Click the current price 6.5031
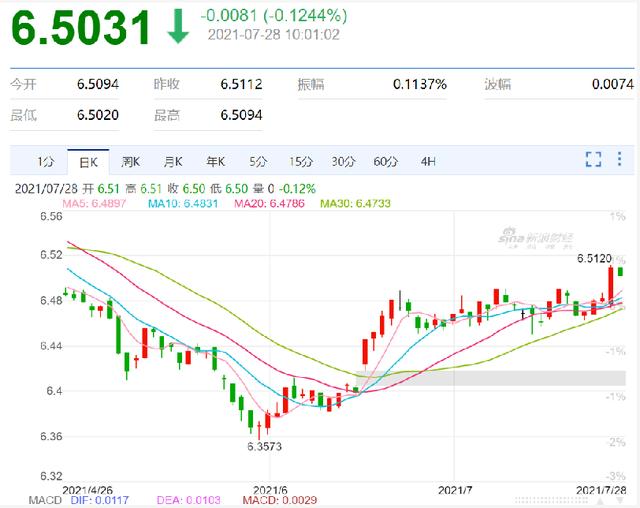640x508 pixels. coord(81,28)
